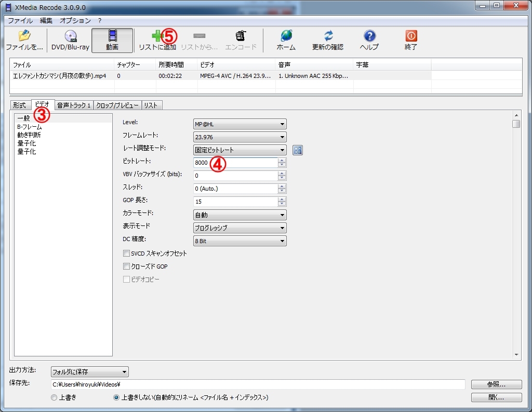Click the 更新の確認 update icon
This screenshot has height=412, width=532.
[328, 36]
